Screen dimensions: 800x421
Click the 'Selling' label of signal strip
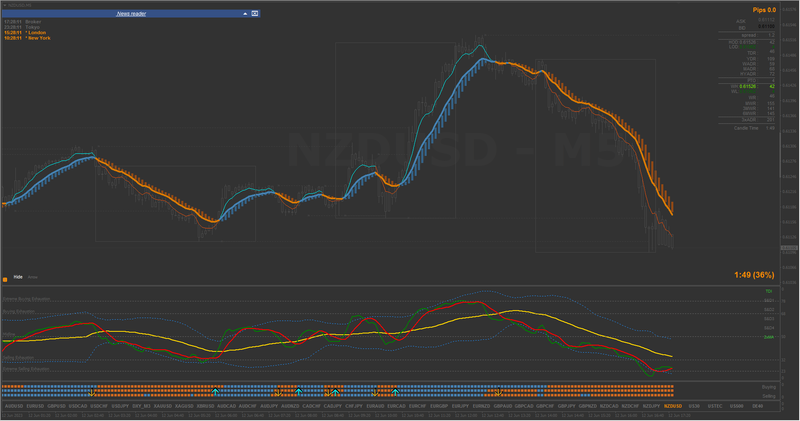[x=769, y=396]
